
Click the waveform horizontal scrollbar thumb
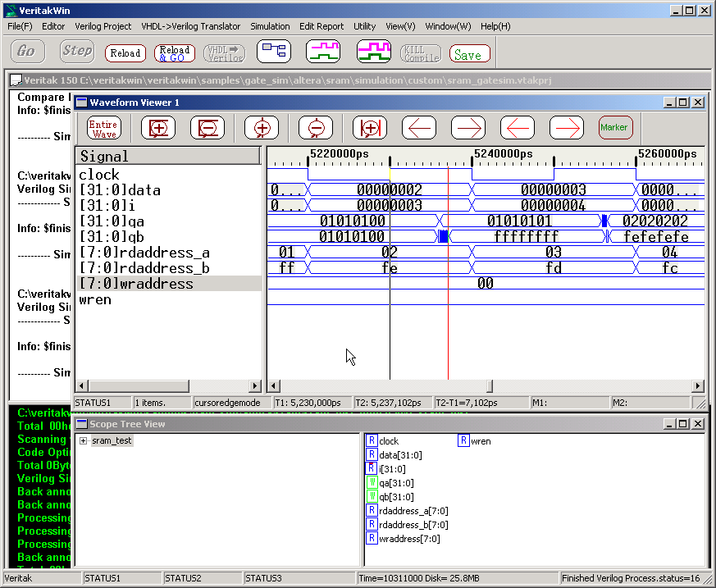click(490, 386)
